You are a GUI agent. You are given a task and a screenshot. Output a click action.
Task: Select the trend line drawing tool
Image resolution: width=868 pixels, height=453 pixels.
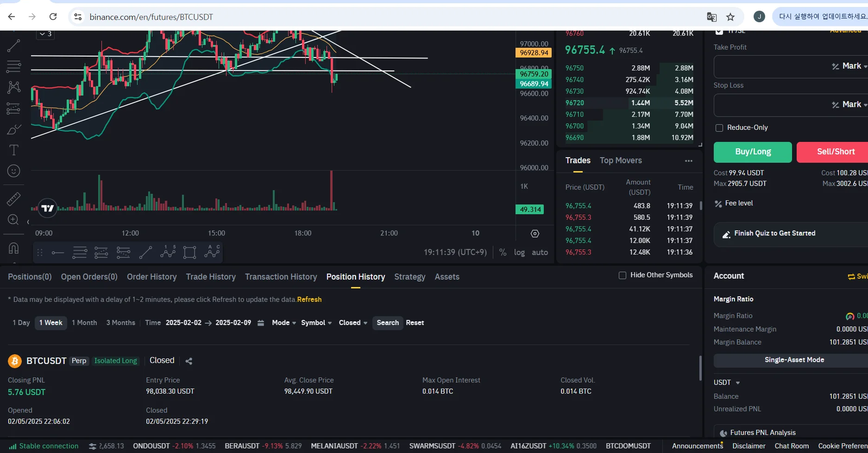coord(13,45)
